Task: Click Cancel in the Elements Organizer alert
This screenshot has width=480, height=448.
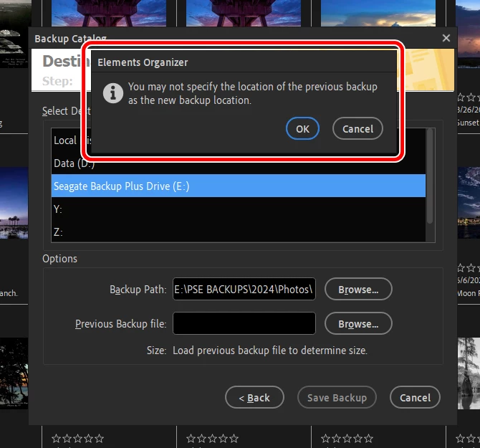Action: (x=357, y=128)
